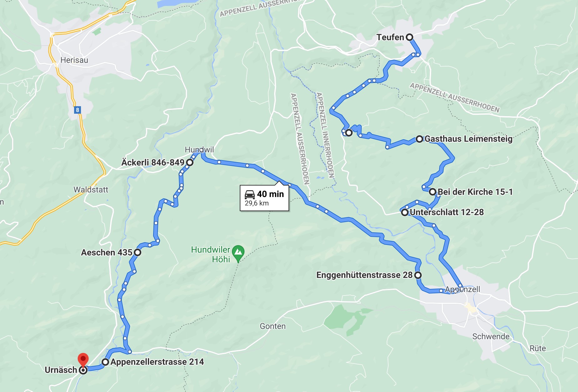Click the Appenzellerstrasse 214 waypoint marker
Image resolution: width=578 pixels, height=392 pixels.
(105, 362)
